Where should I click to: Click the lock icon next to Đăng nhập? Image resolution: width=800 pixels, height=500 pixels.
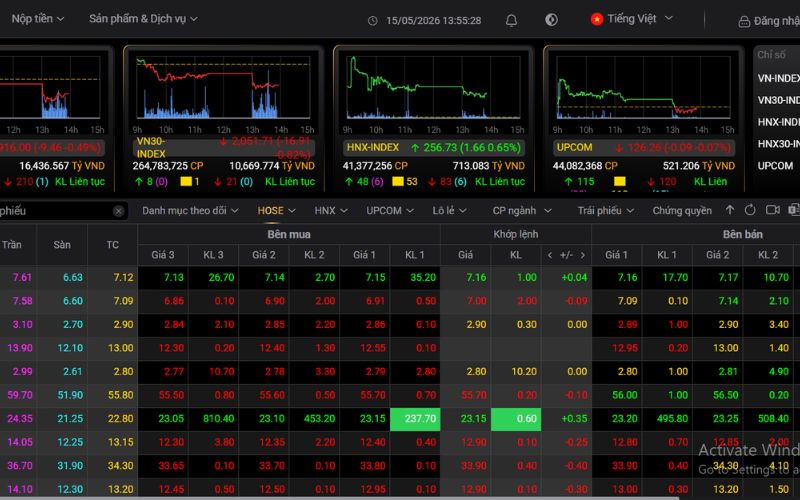tap(744, 21)
